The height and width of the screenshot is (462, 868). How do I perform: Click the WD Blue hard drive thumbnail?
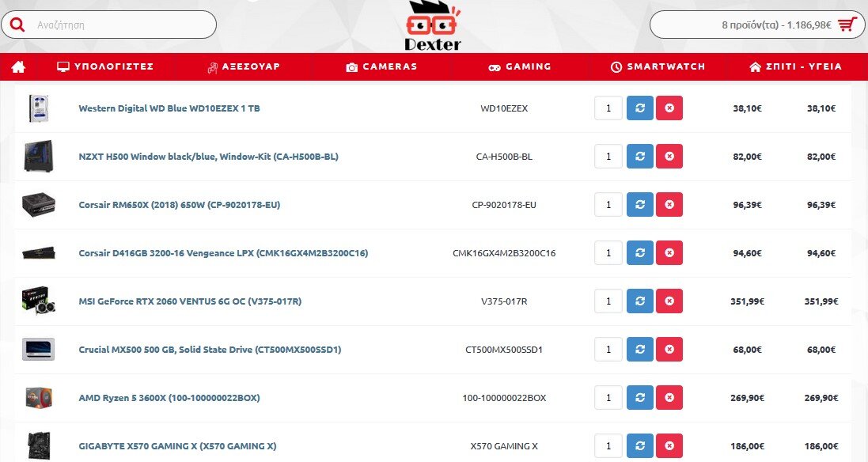pos(39,108)
